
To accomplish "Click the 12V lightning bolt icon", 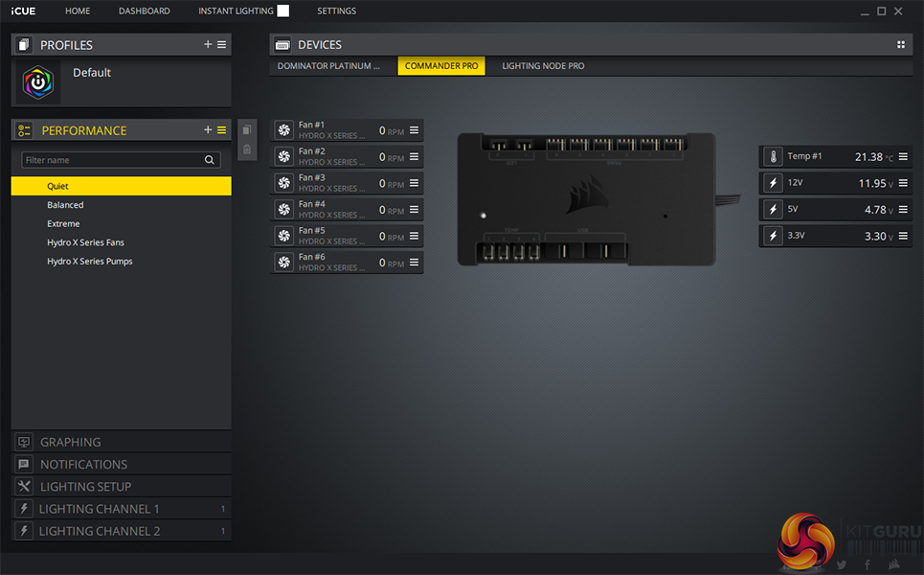I will [x=773, y=183].
